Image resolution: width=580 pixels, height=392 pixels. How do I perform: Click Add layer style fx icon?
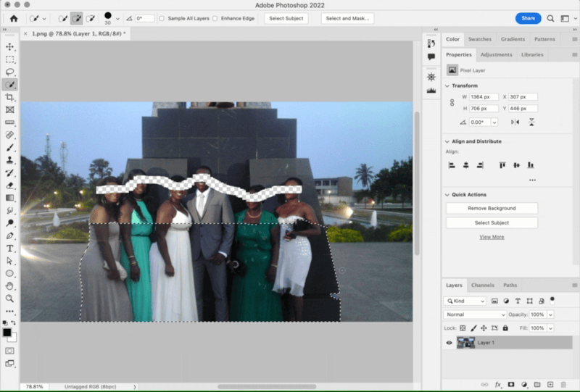point(498,385)
